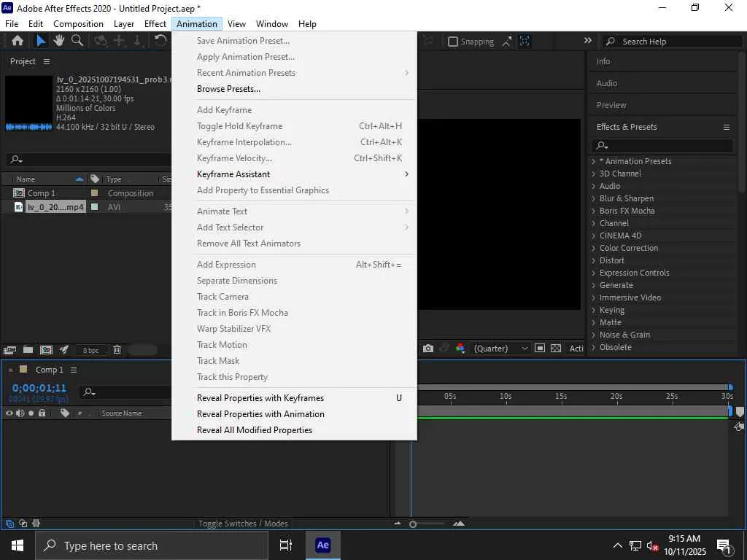Image resolution: width=747 pixels, height=560 pixels.
Task: Select the Selection arrow tool
Action: pyautogui.click(x=41, y=41)
